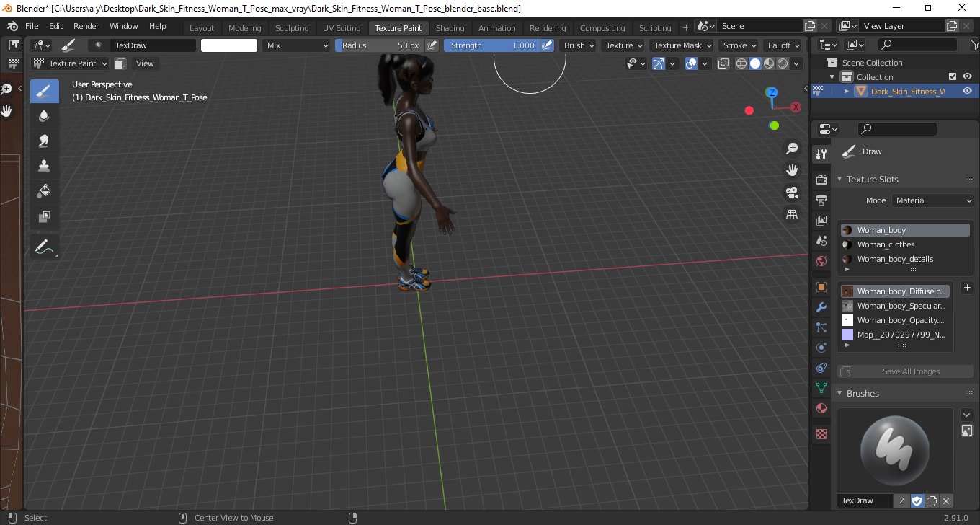Open the Particles properties tab
The image size is (980, 525).
(821, 327)
